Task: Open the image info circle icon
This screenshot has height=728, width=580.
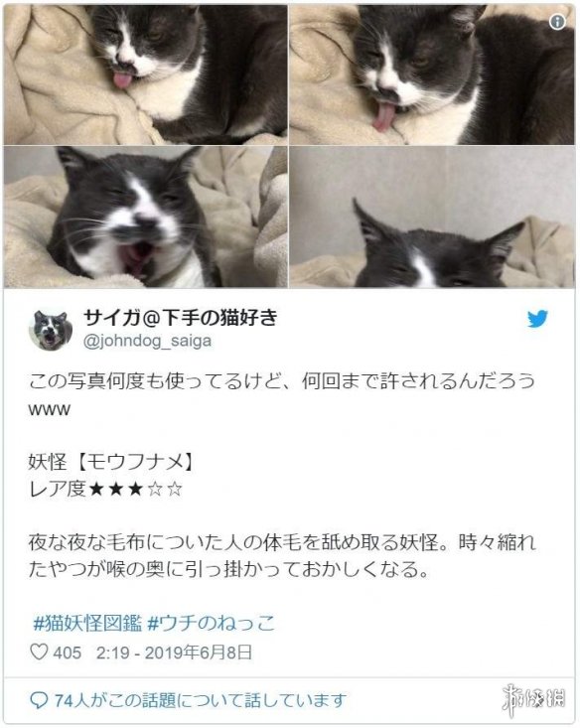Action: 557,22
